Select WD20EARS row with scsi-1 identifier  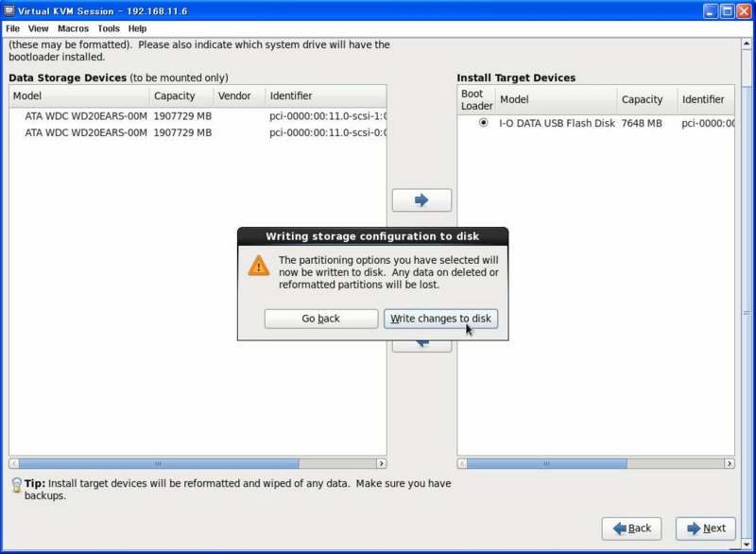coord(198,116)
